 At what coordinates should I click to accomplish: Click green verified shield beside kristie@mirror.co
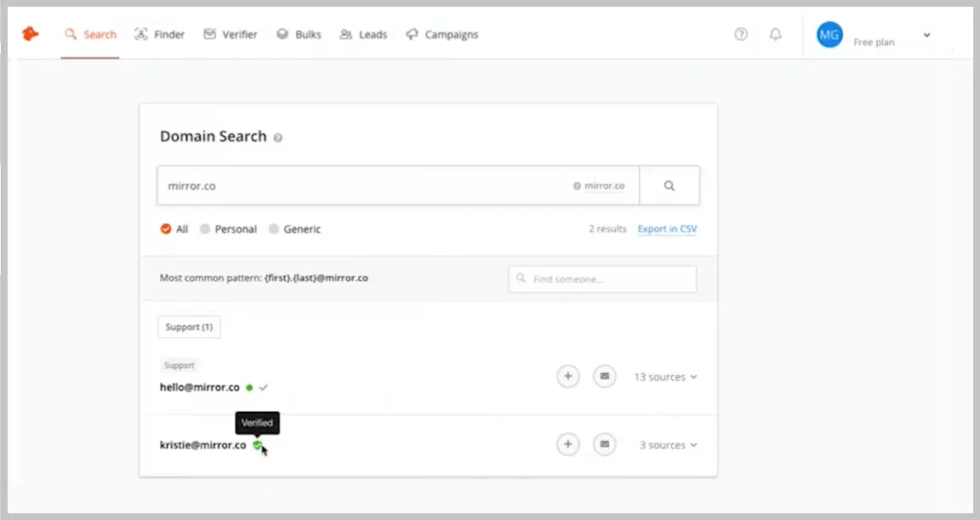(258, 445)
